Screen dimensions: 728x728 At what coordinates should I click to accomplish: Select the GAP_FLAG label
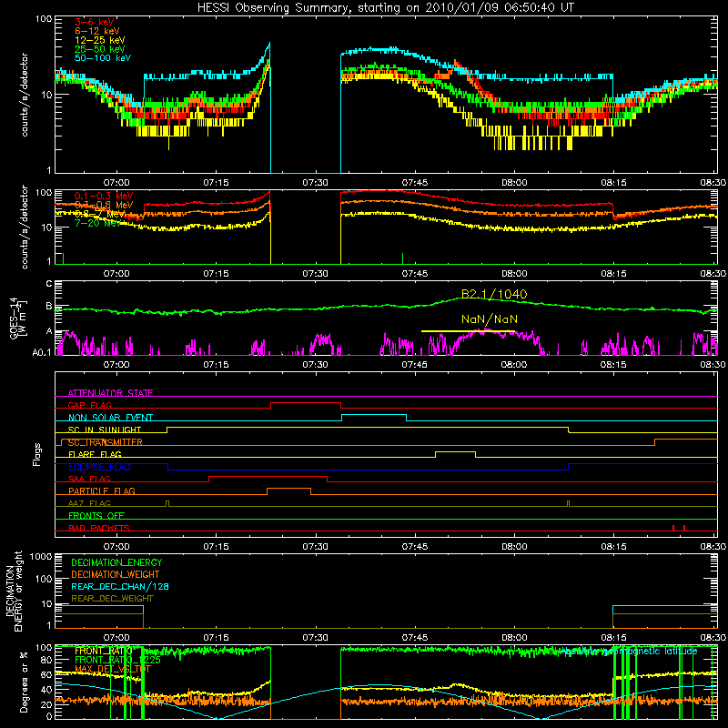click(89, 405)
